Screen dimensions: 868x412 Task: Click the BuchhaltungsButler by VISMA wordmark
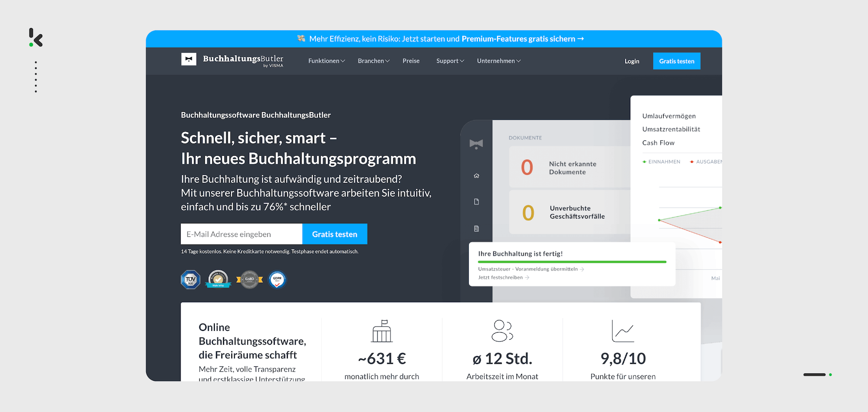pyautogui.click(x=243, y=61)
